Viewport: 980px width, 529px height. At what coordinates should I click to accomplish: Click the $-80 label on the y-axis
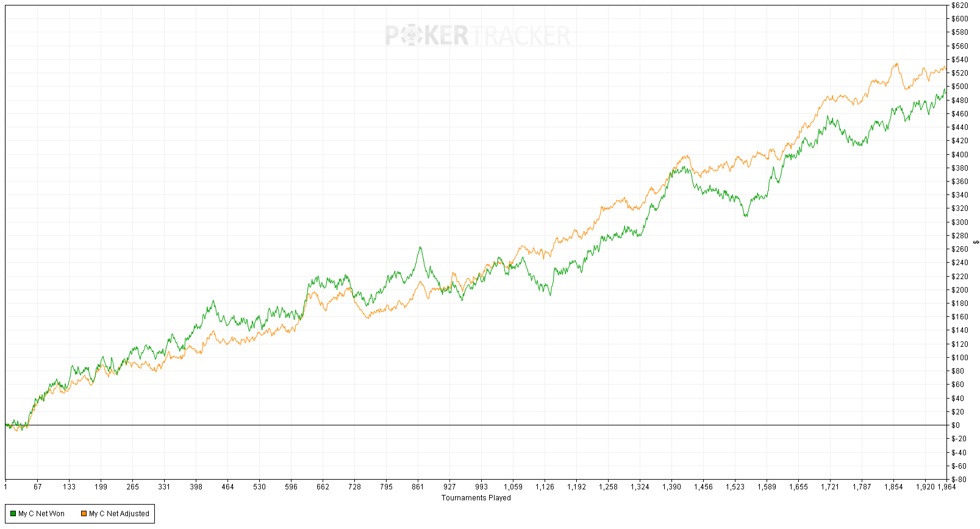click(959, 480)
